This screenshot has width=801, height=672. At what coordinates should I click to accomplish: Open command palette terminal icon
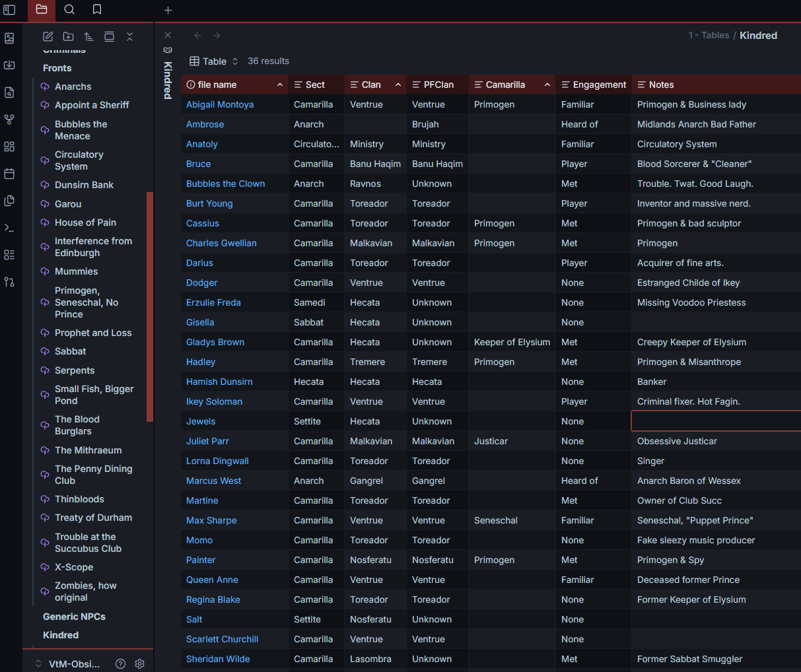pos(9,228)
